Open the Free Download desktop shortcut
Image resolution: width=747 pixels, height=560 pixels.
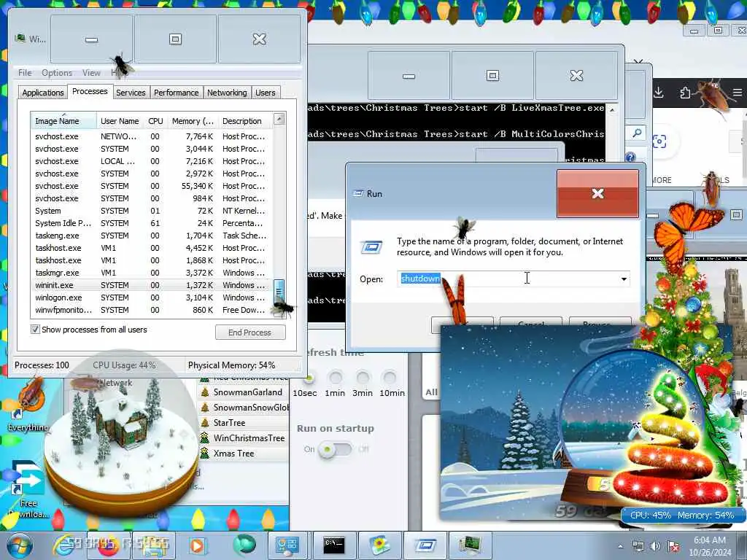[x=28, y=488]
